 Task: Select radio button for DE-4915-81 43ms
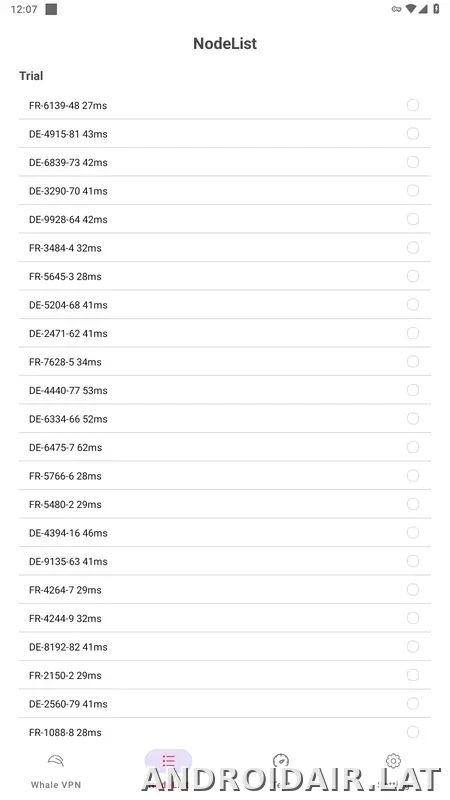pyautogui.click(x=413, y=134)
